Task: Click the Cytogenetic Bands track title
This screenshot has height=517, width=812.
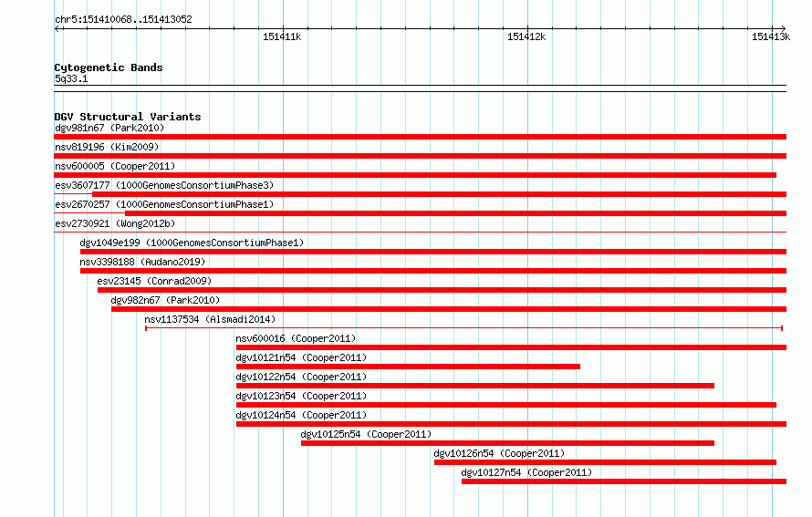Action: coord(109,67)
